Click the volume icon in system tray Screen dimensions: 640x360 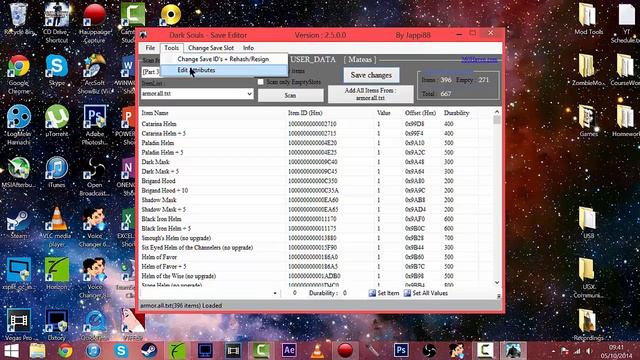[x=589, y=351]
